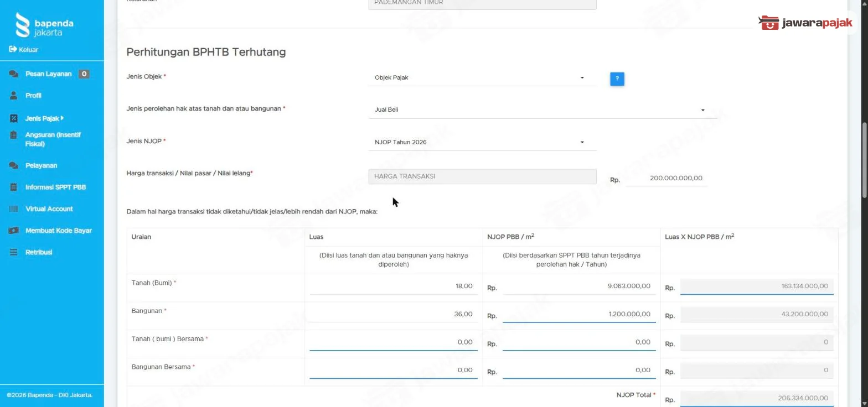Screen dimensions: 868x407
Task: Click the HARGA TRANSAKSI disabled field
Action: point(482,176)
